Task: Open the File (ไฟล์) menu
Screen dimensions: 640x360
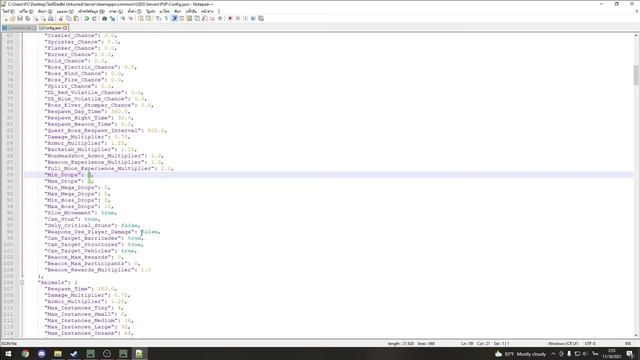Action: pos(9,11)
